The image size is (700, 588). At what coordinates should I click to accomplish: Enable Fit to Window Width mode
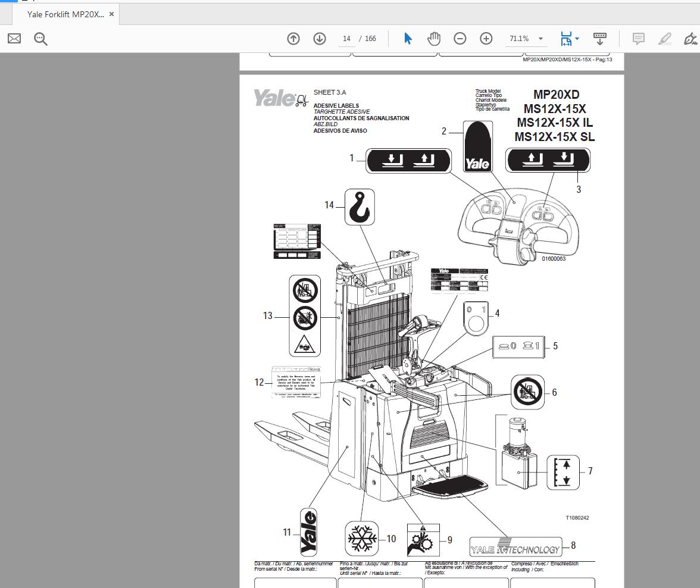click(565, 38)
